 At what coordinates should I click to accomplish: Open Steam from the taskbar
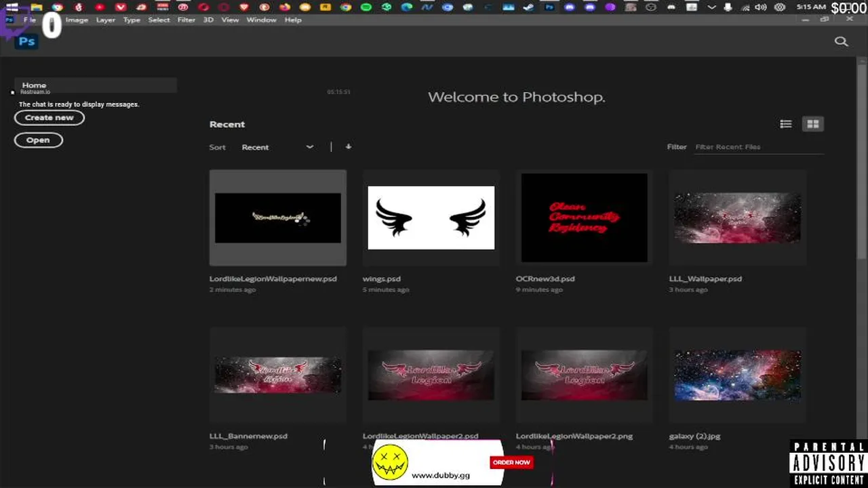pos(529,7)
